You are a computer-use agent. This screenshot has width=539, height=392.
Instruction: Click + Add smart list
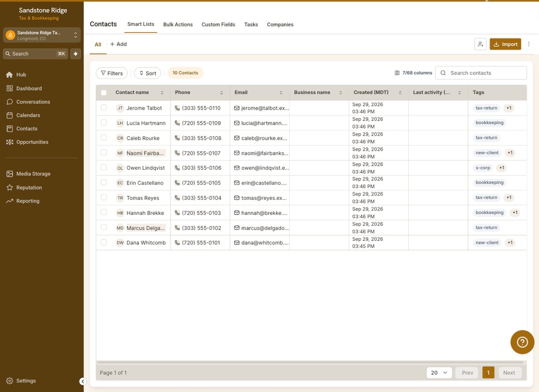pyautogui.click(x=118, y=44)
